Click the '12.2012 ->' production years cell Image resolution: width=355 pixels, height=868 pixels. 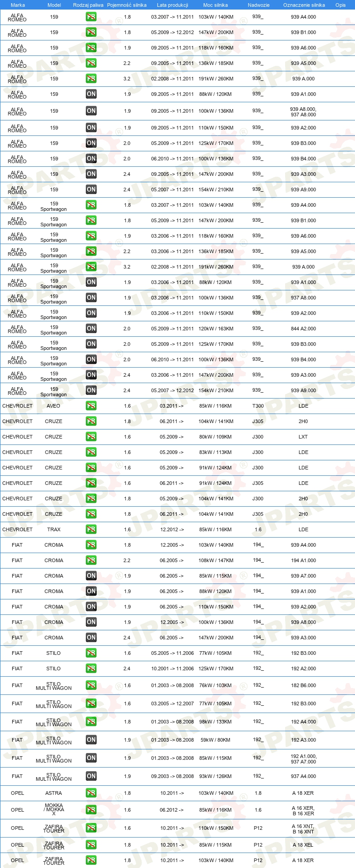[172, 529]
